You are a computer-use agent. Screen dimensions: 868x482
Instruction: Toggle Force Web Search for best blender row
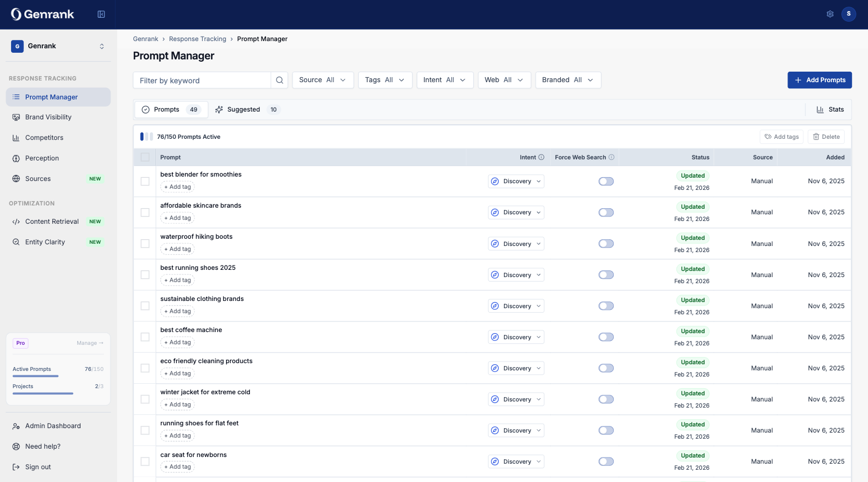click(606, 182)
